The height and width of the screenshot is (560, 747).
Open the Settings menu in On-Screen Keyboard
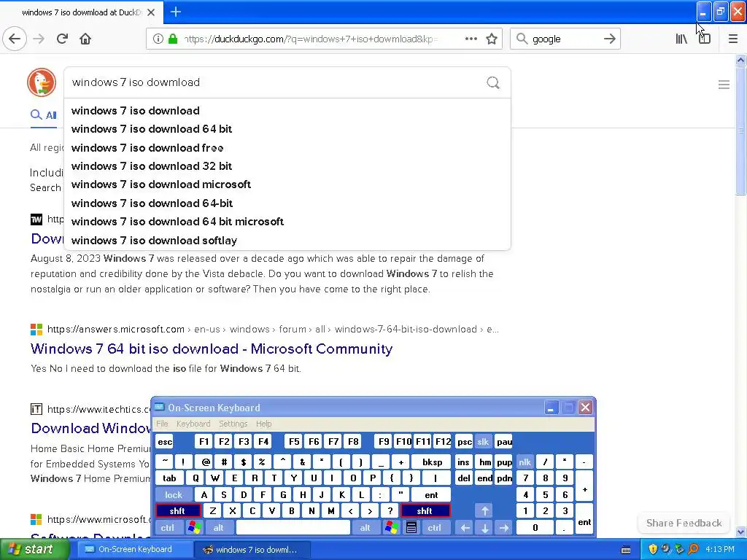coord(233,424)
